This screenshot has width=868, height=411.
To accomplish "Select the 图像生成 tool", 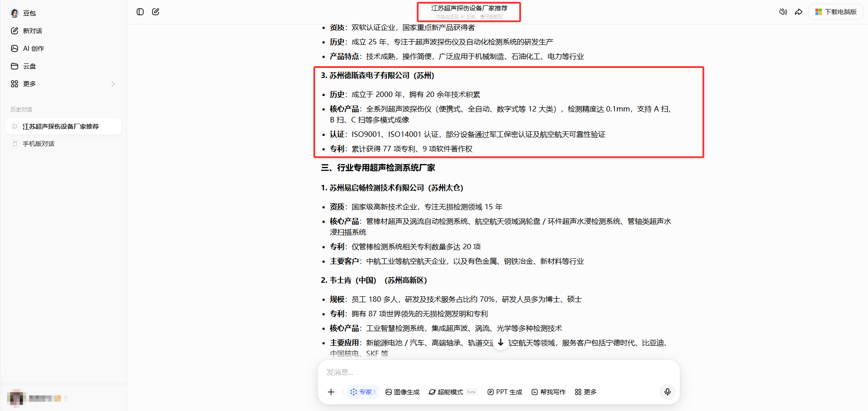I will tap(402, 392).
